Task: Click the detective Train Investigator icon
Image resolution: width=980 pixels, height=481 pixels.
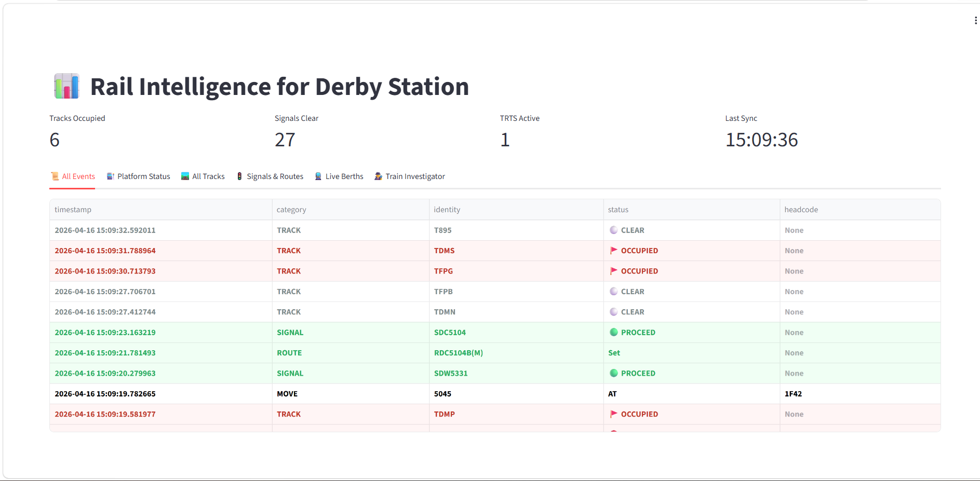Action: (378, 176)
